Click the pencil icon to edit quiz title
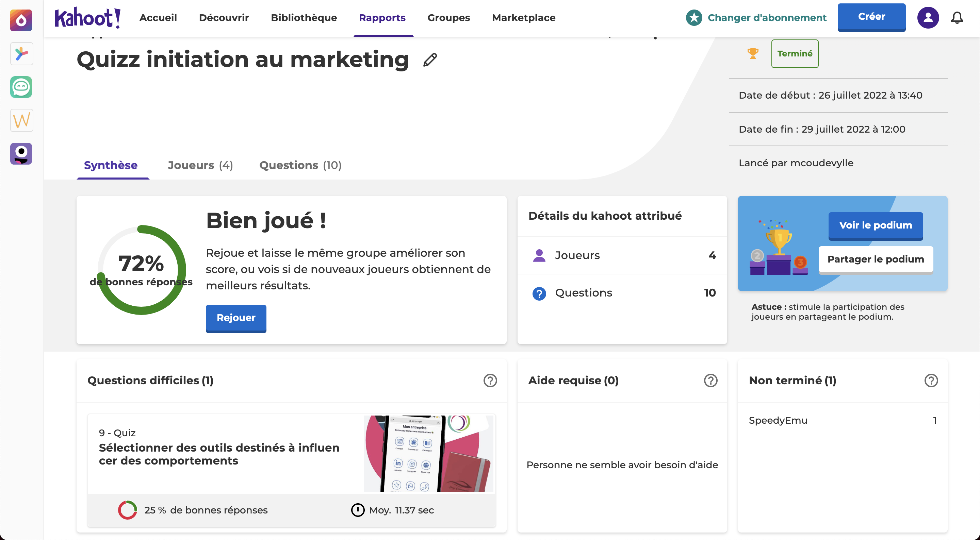The image size is (980, 540). coord(430,60)
